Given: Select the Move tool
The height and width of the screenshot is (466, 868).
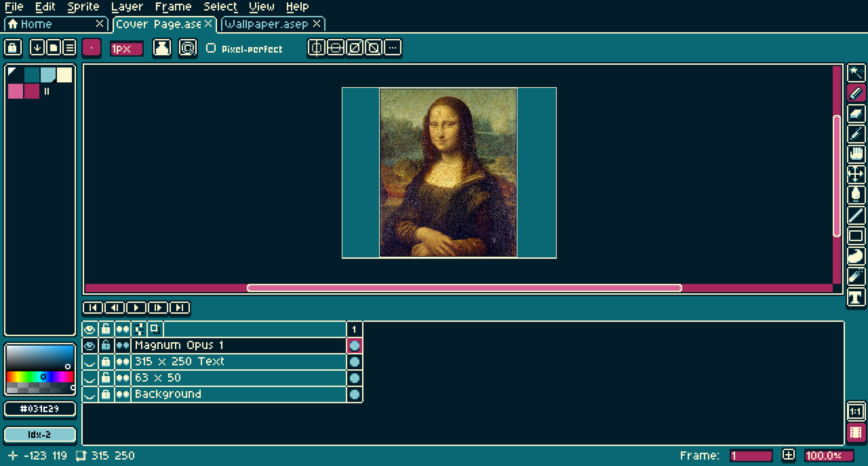Looking at the screenshot, I should 855,175.
